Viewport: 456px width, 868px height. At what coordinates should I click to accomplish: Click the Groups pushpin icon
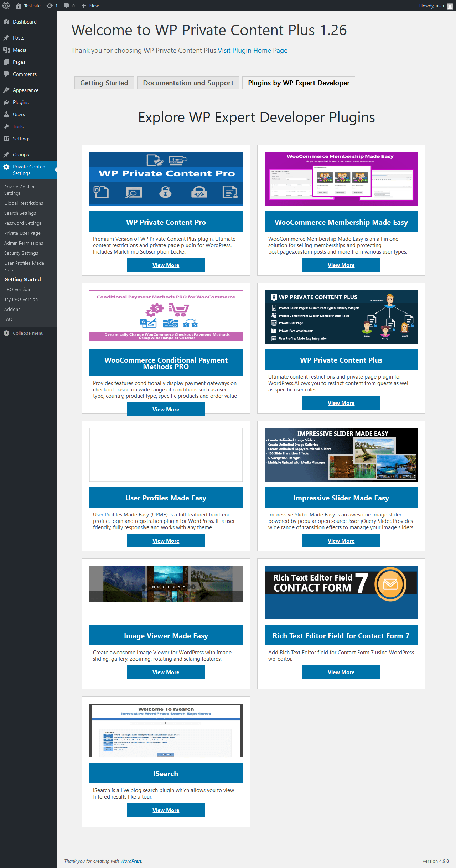6,155
